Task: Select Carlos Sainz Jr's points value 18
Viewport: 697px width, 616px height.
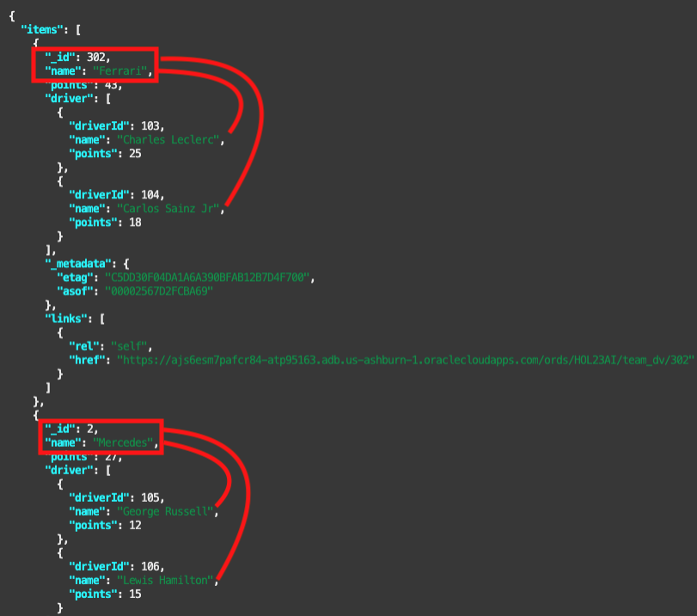Action: [x=135, y=223]
